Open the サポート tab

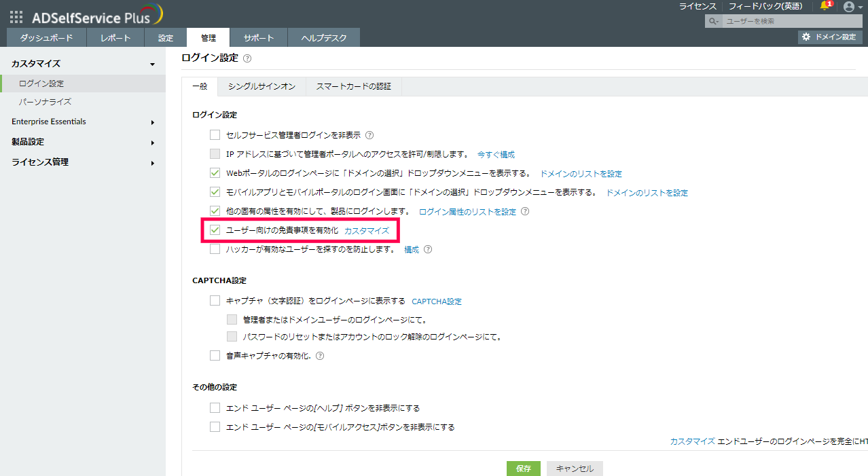[259, 38]
